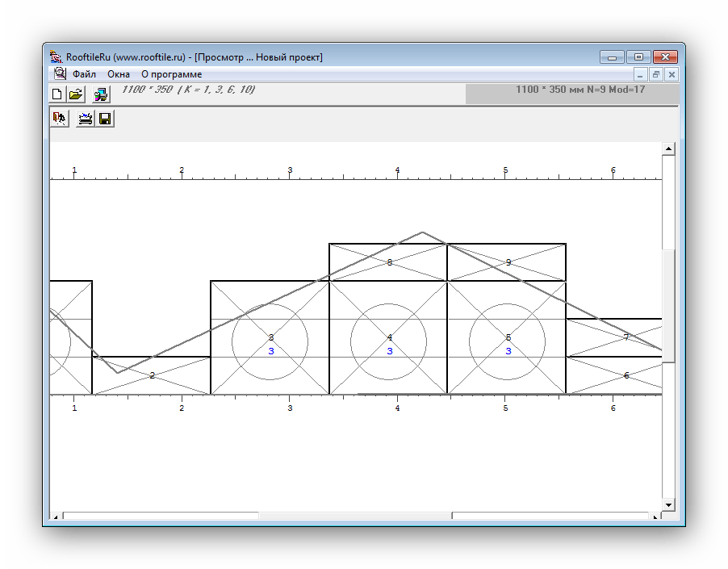Exit the preview with the door icon
728x569 pixels.
pos(59,119)
